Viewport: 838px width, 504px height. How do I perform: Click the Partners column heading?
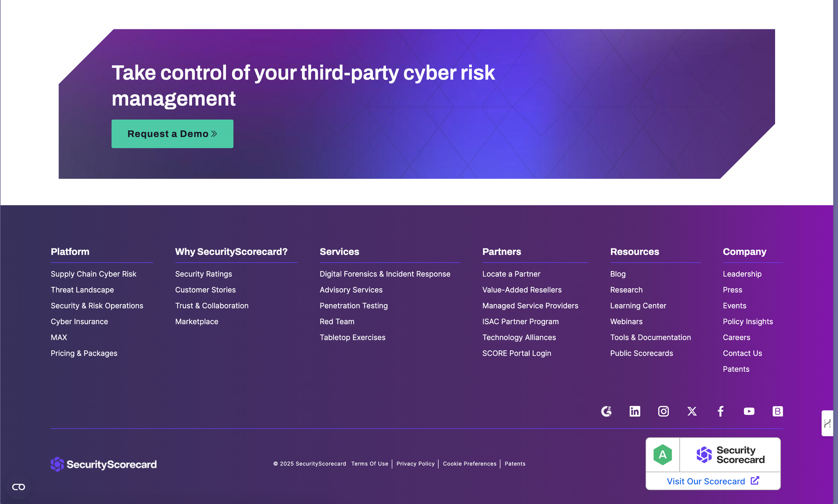[x=502, y=252]
